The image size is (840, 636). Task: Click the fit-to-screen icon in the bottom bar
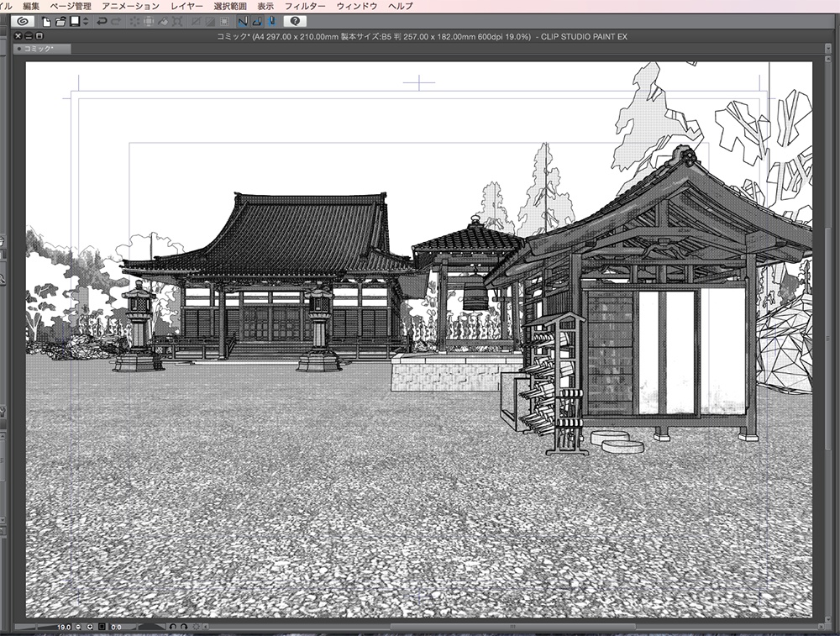(x=101, y=626)
